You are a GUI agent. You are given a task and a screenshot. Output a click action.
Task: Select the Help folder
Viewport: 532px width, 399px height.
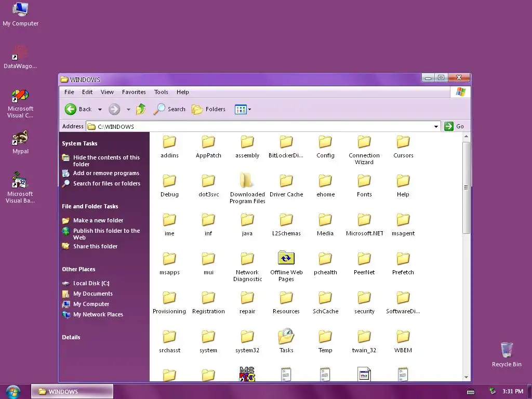coord(403,185)
